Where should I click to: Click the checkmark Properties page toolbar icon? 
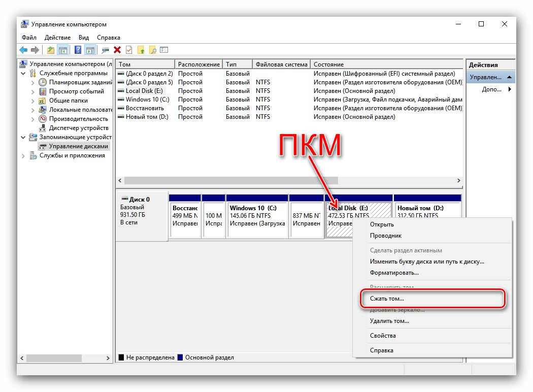129,50
